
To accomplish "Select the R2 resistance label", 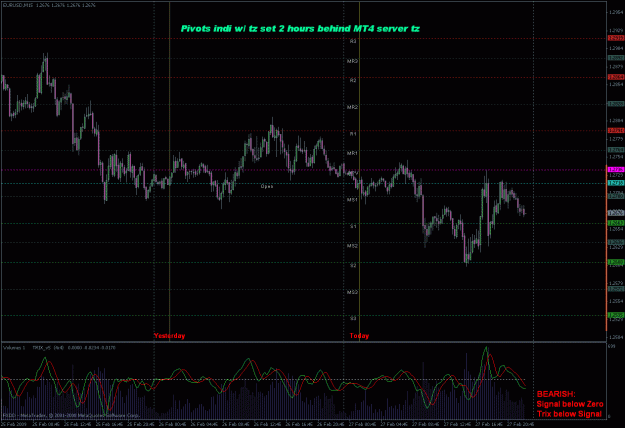I will pos(353,80).
